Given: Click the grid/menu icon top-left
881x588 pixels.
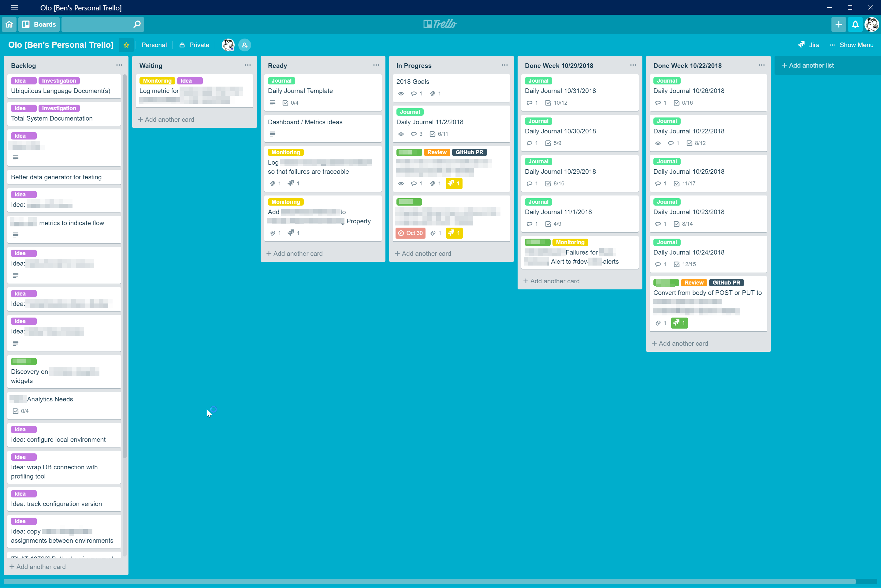Looking at the screenshot, I should coord(14,7).
